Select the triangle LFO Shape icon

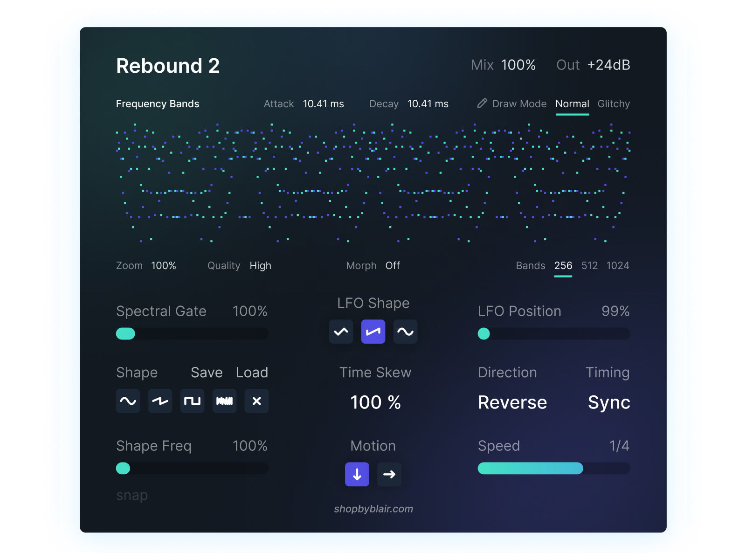[341, 332]
